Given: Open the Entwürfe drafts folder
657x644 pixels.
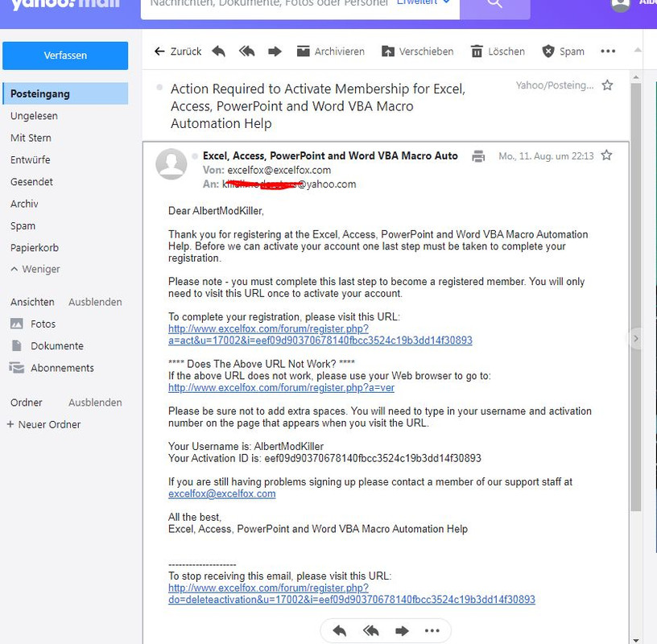Looking at the screenshot, I should (30, 159).
